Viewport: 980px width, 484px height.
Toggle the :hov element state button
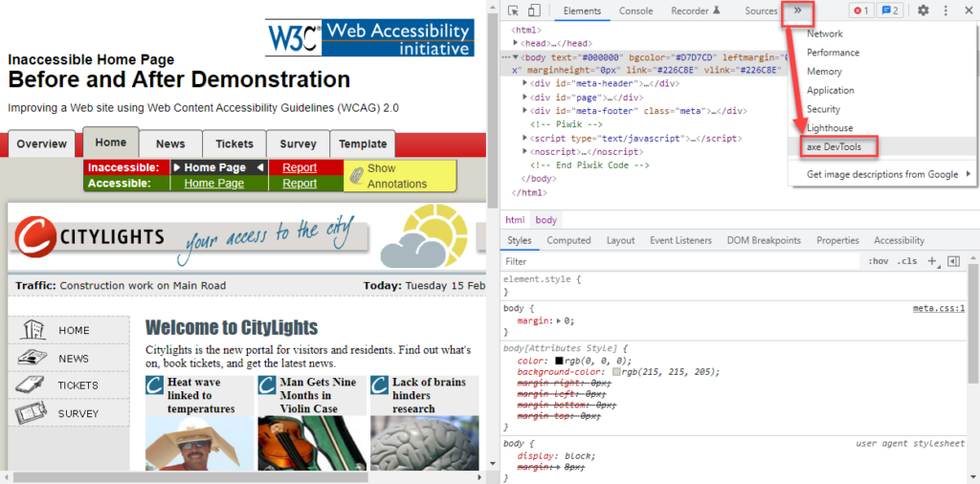[878, 261]
